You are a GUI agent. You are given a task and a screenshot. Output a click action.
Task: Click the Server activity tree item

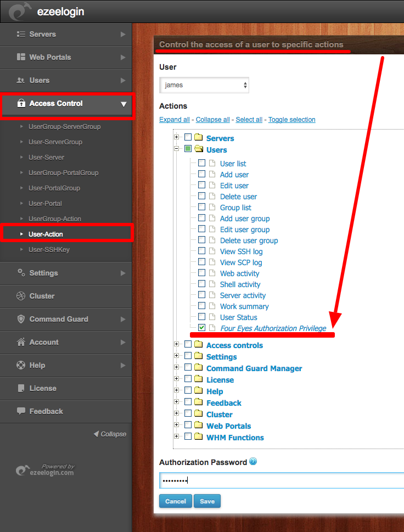(x=243, y=295)
